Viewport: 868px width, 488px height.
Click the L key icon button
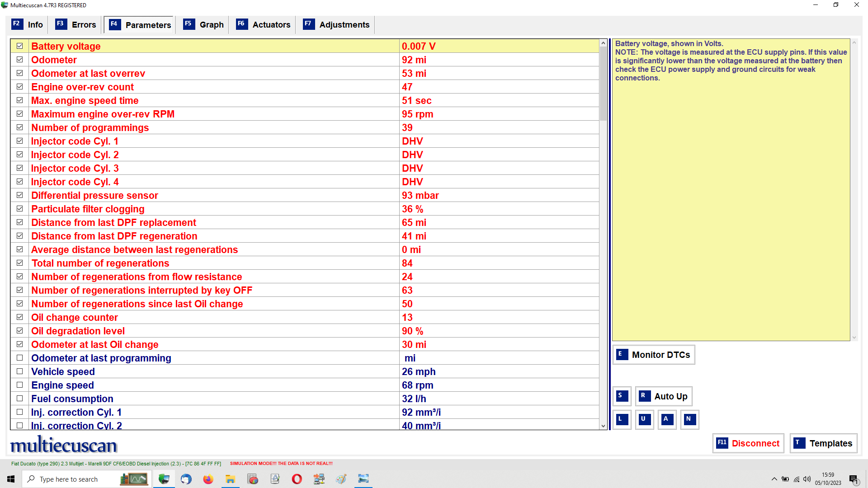click(x=622, y=419)
